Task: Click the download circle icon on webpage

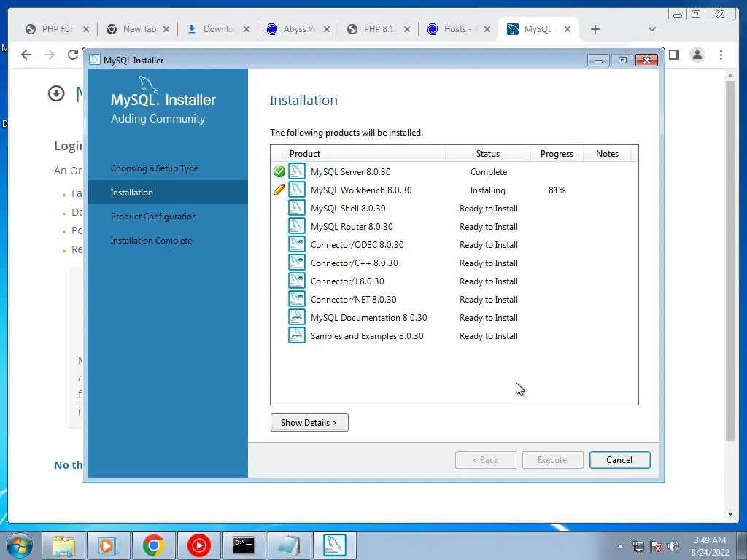Action: 56,93
